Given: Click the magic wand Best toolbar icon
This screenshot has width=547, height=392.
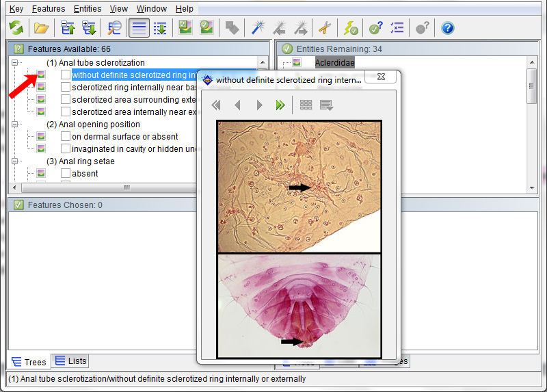Looking at the screenshot, I should pos(257,28).
